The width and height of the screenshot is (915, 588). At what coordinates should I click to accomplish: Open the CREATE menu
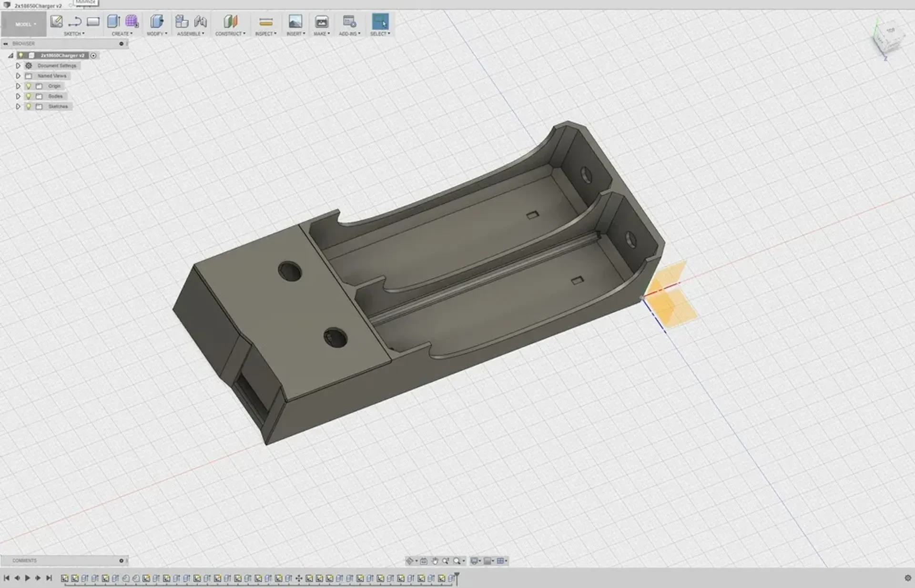pos(122,34)
